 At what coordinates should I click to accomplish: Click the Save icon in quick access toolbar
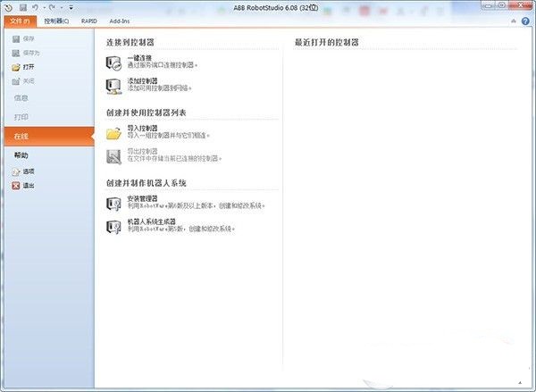[23, 7]
